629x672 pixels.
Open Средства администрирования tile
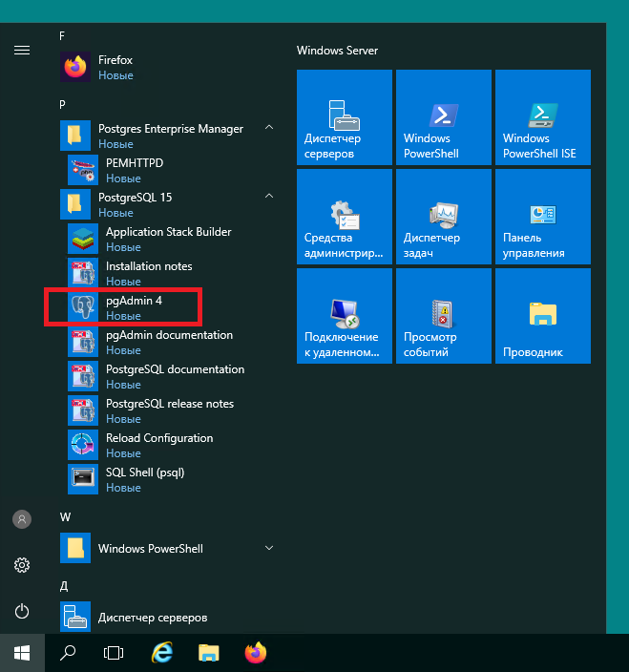(345, 217)
